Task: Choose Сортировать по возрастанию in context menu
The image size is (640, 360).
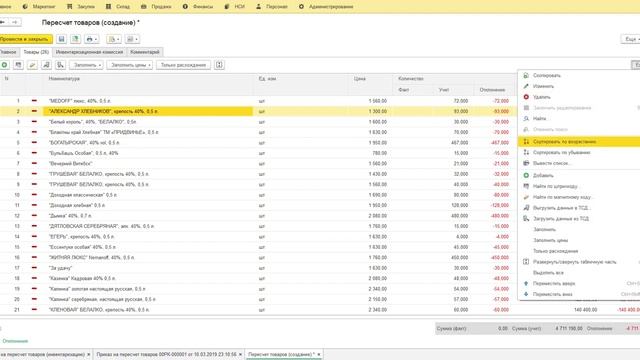Action: point(579,142)
